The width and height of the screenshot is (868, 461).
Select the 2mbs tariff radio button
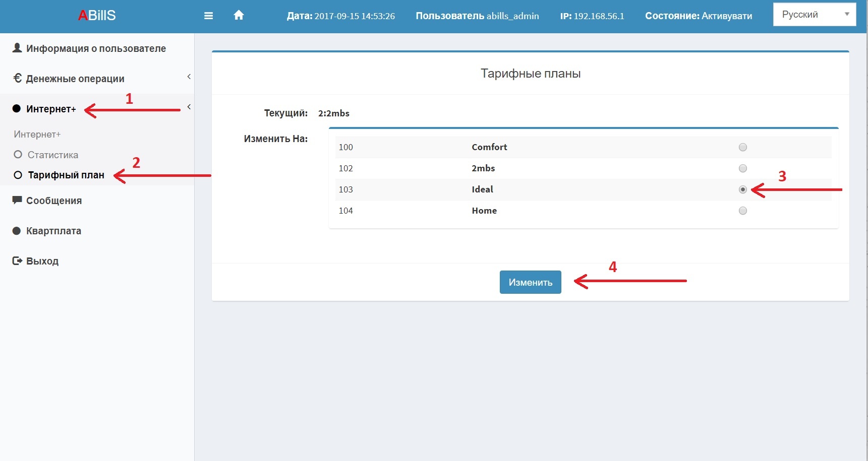pos(742,168)
